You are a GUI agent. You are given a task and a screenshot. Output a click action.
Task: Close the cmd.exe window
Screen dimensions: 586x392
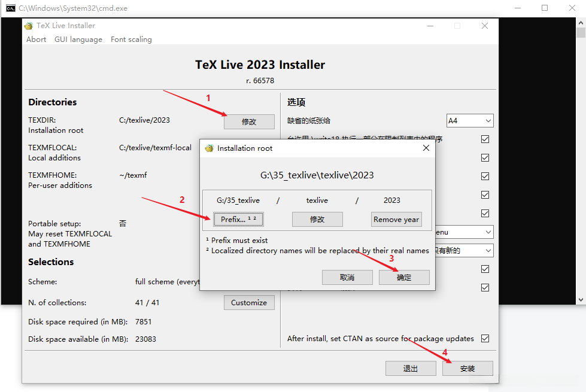click(572, 8)
